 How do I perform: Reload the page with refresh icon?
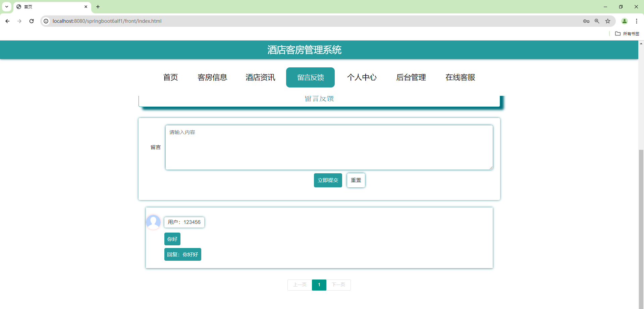pos(32,21)
